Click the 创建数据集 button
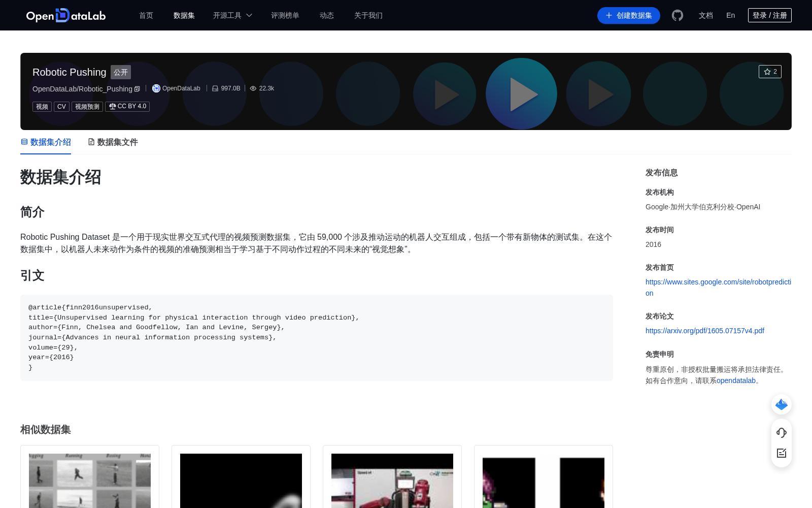Screen dimensions: 812x508 pyautogui.click(x=629, y=15)
